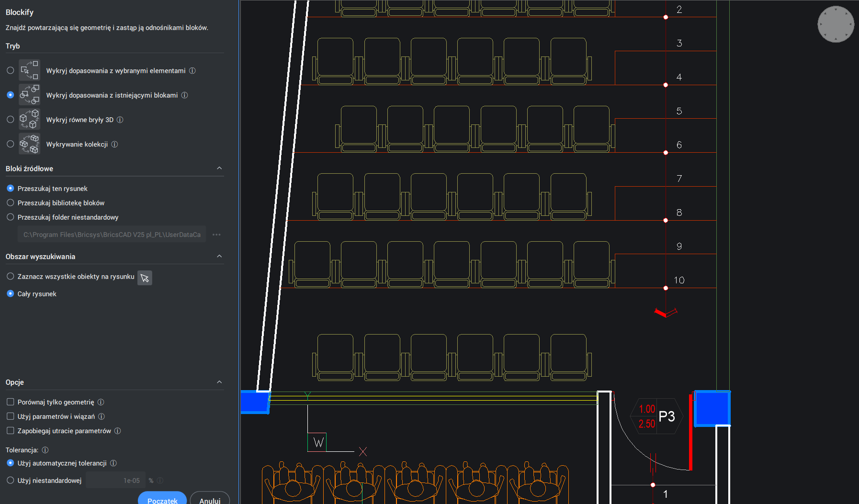Click info icon next to Tolerancja
Screen dimensions: 859x504
coord(45,450)
